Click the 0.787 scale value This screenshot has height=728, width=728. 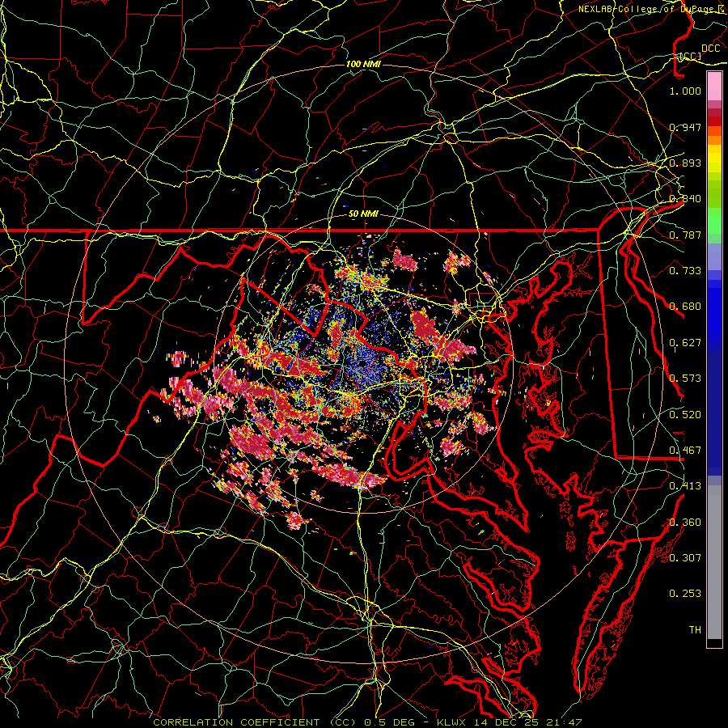tap(685, 235)
